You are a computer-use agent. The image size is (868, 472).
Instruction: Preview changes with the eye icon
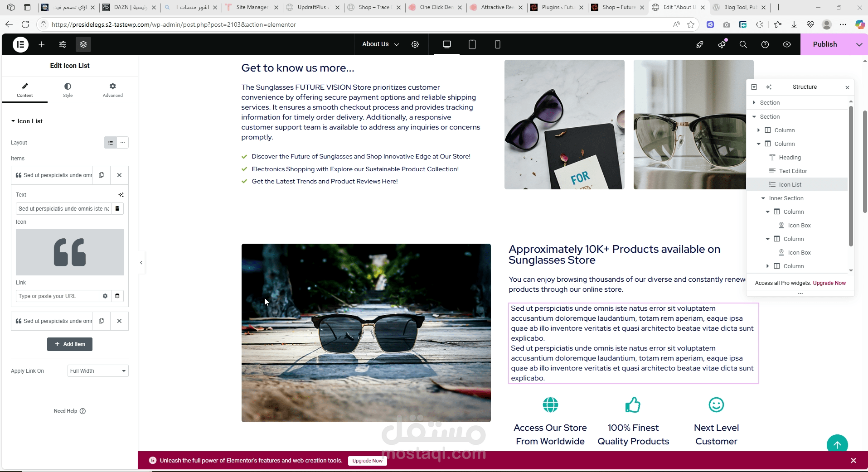click(787, 44)
